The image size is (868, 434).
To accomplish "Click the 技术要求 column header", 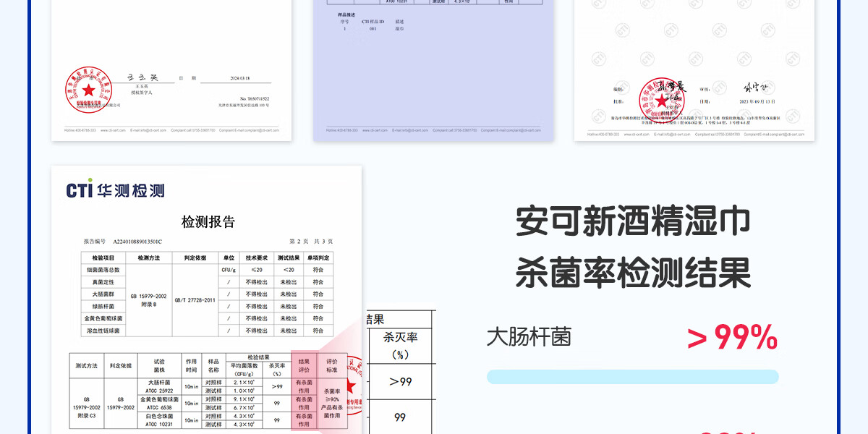I will click(257, 258).
